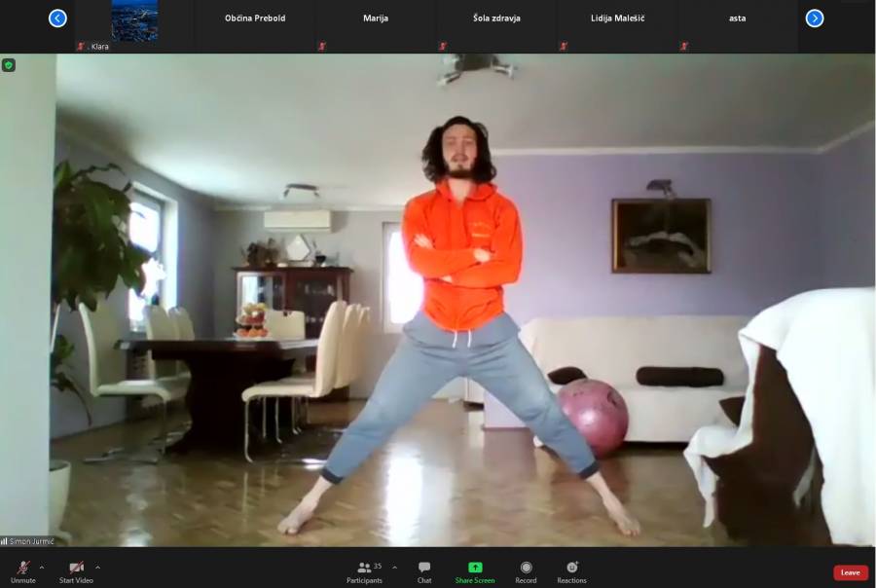Open the Reactions menu

(x=572, y=570)
